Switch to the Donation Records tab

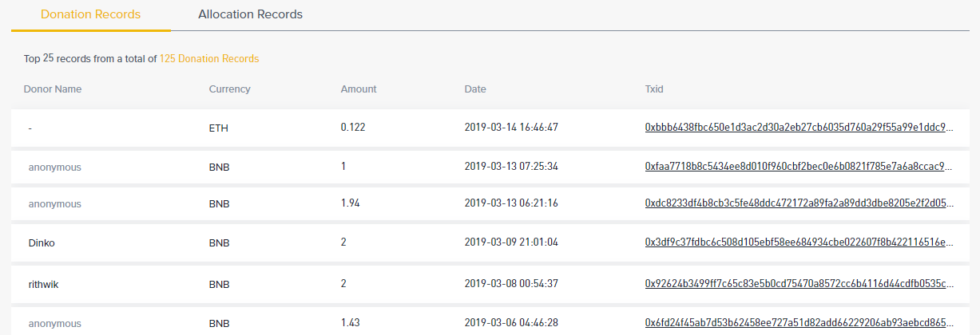tap(90, 14)
